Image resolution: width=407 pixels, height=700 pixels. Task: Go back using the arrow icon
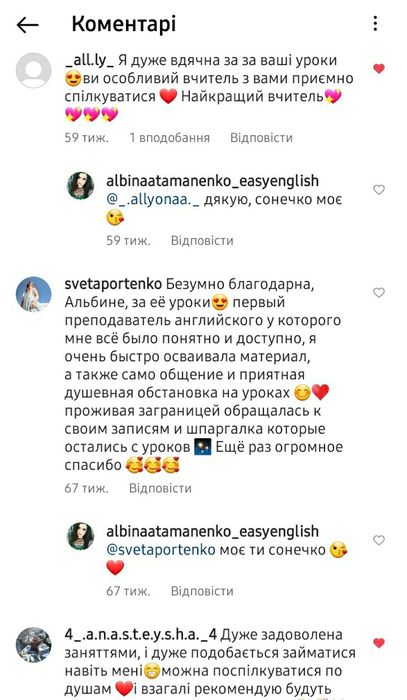click(27, 25)
